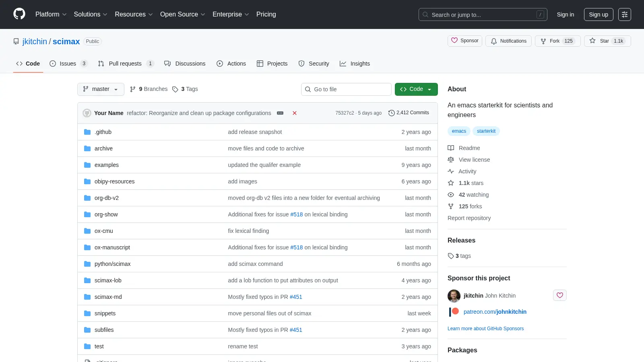The height and width of the screenshot is (362, 644).
Task: Click the folder icon for scimax-lob
Action: (87, 280)
